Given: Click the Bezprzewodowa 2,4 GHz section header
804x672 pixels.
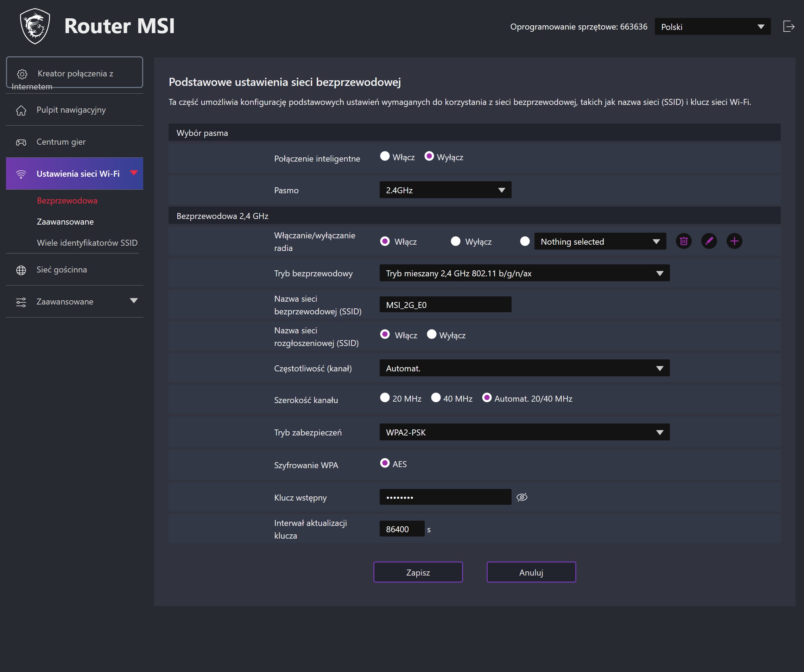Looking at the screenshot, I should [x=474, y=216].
